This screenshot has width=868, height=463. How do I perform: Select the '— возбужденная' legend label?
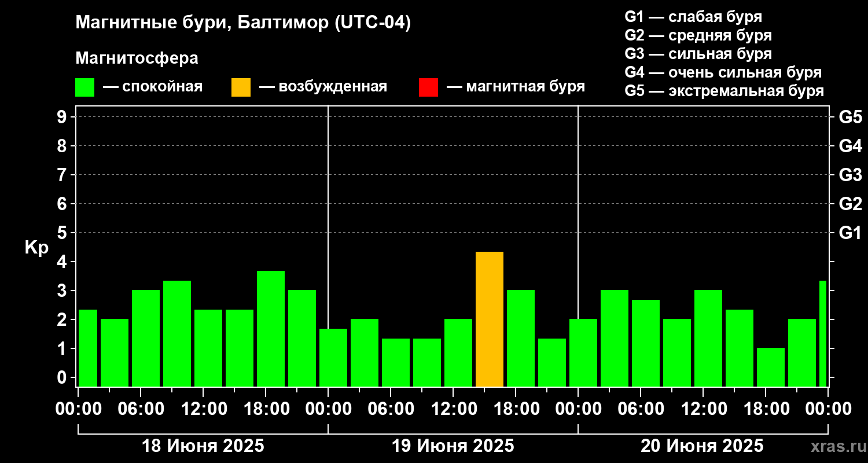323,87
